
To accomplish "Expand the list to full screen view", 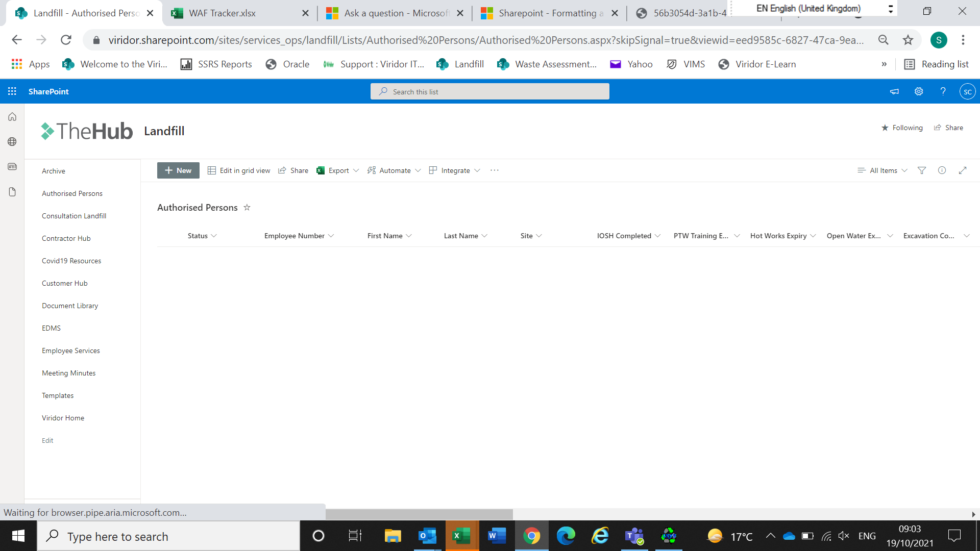I will 963,170.
